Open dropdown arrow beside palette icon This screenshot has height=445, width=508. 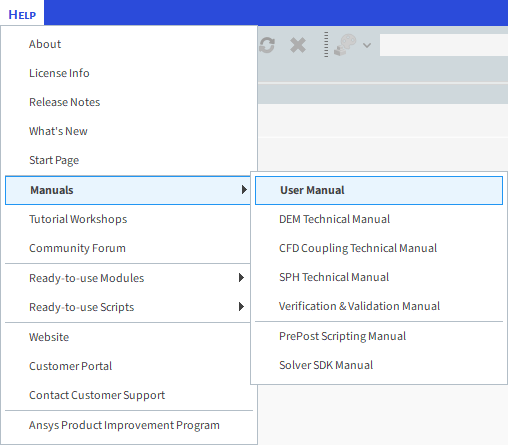point(367,45)
